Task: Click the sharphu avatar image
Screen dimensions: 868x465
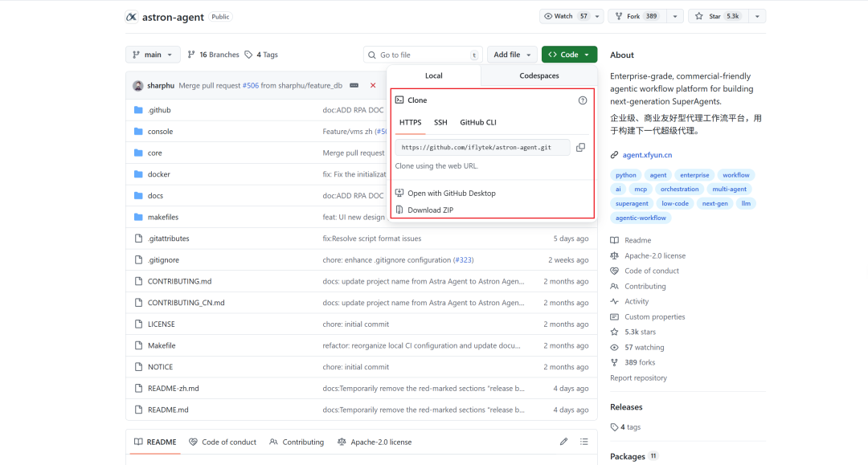Action: tap(138, 86)
